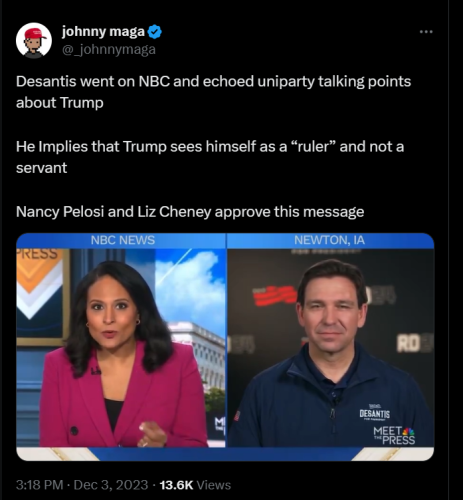Click the Dec 3, 2023 date
The height and width of the screenshot is (500, 463).
point(111,485)
